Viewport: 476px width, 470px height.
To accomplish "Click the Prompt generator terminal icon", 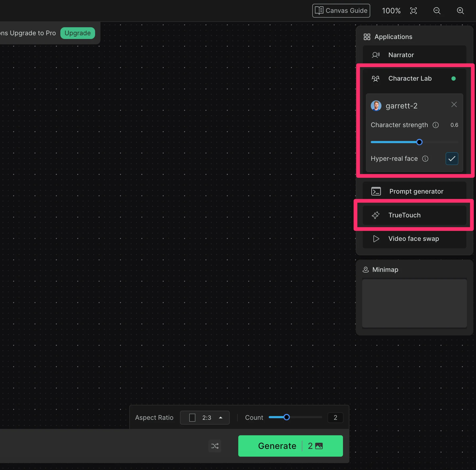I will [x=376, y=191].
